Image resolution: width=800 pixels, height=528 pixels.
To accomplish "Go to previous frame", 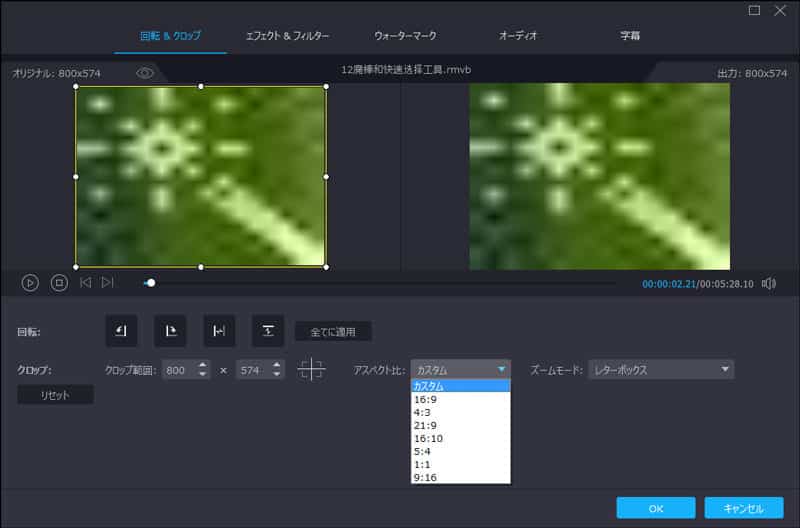I will (x=86, y=282).
